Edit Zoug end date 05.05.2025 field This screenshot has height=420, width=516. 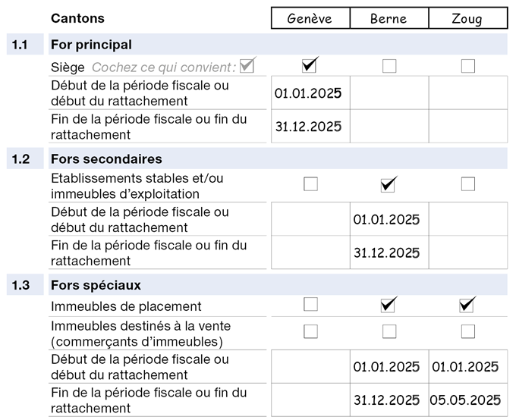click(467, 400)
